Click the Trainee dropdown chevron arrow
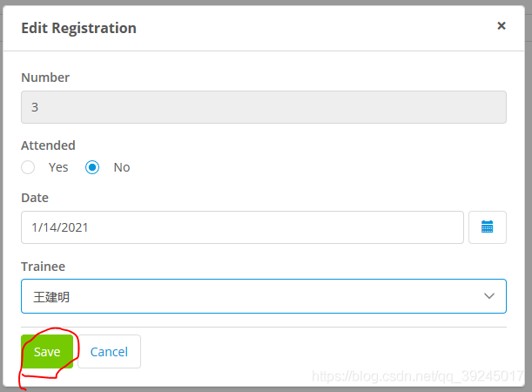 pyautogui.click(x=489, y=296)
